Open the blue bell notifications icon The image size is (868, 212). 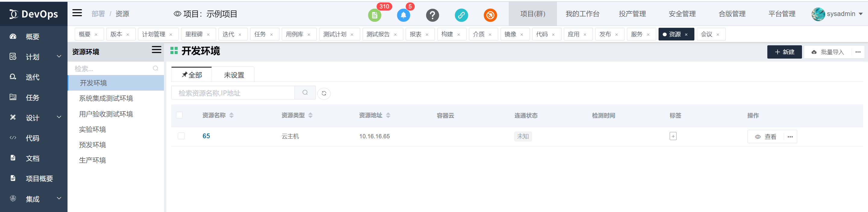tap(403, 15)
